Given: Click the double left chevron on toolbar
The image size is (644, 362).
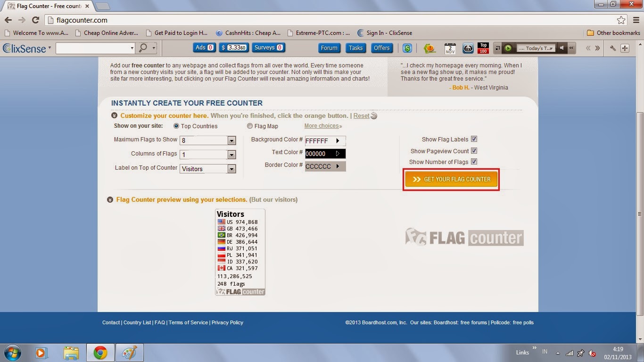Looking at the screenshot, I should point(588,48).
